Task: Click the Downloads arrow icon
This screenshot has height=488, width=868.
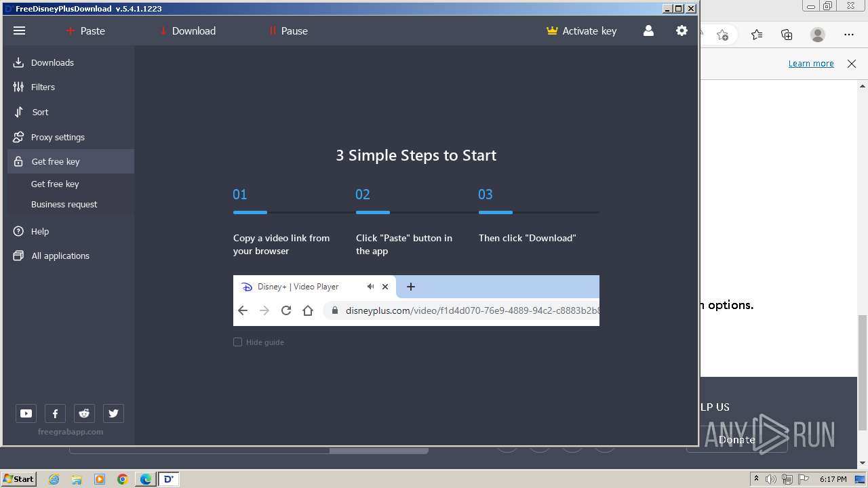Action: pos(18,62)
